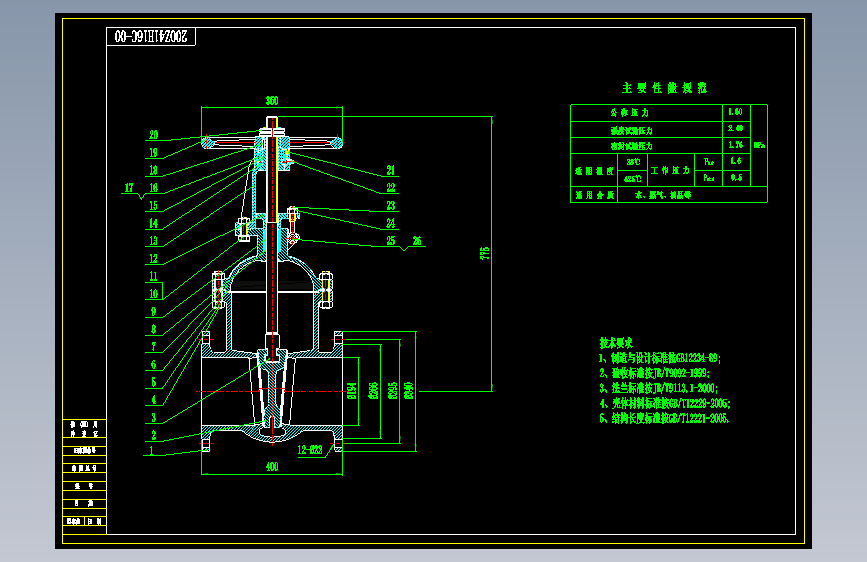Click the 技术要求 heading

[616, 343]
